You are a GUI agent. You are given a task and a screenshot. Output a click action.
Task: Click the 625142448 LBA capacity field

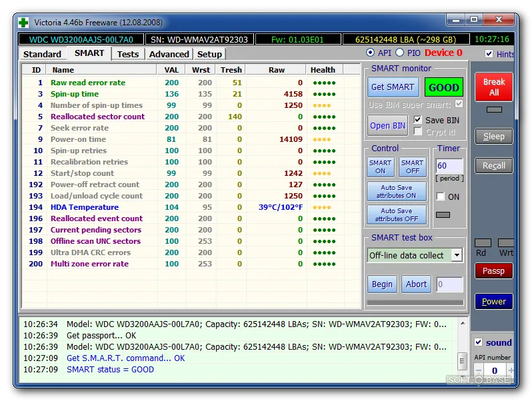click(x=406, y=39)
